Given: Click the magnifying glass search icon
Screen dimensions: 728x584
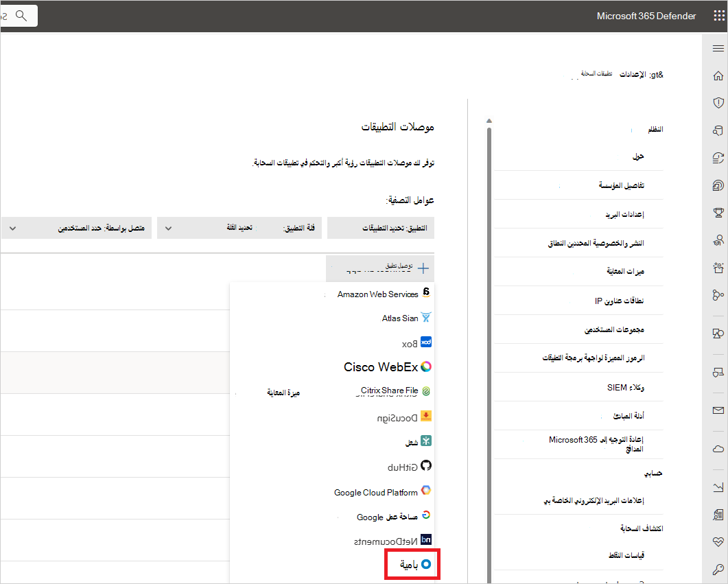Looking at the screenshot, I should (21, 15).
